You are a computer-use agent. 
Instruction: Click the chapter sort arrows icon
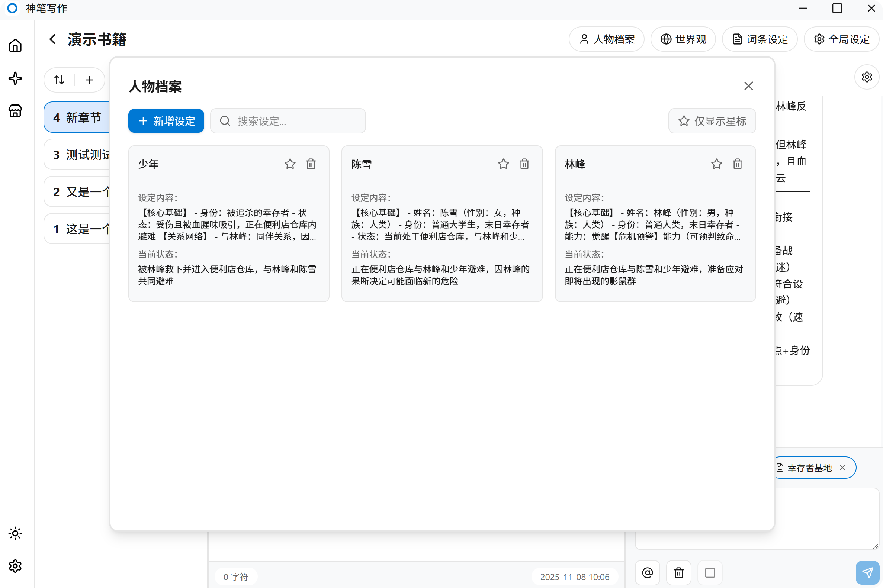[59, 80]
